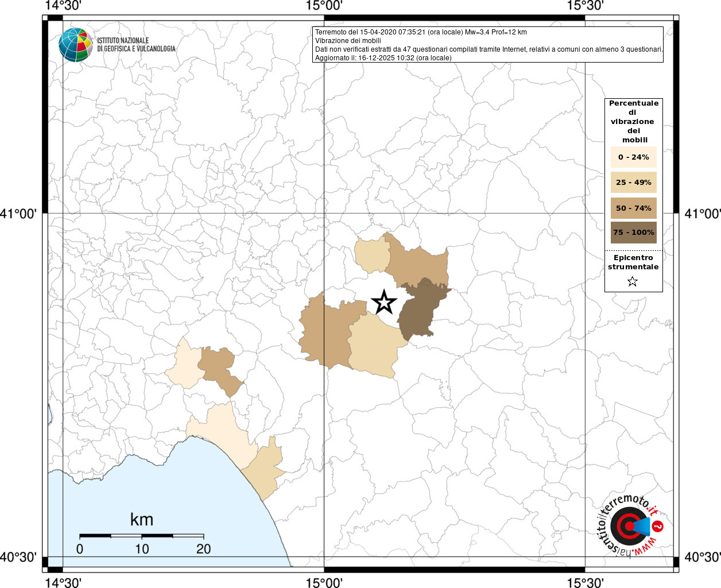Click the 'Epicentro strumentale' legend label
721x588 pixels.
[633, 262]
